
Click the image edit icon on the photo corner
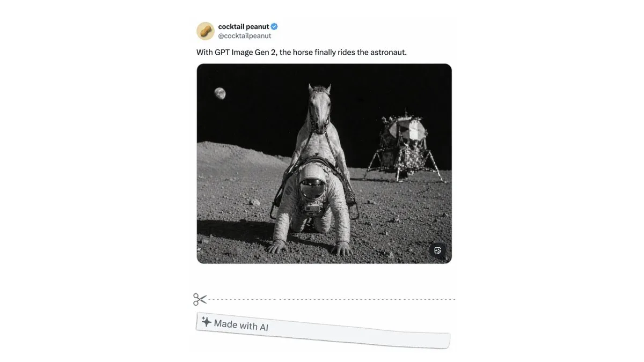(x=437, y=250)
